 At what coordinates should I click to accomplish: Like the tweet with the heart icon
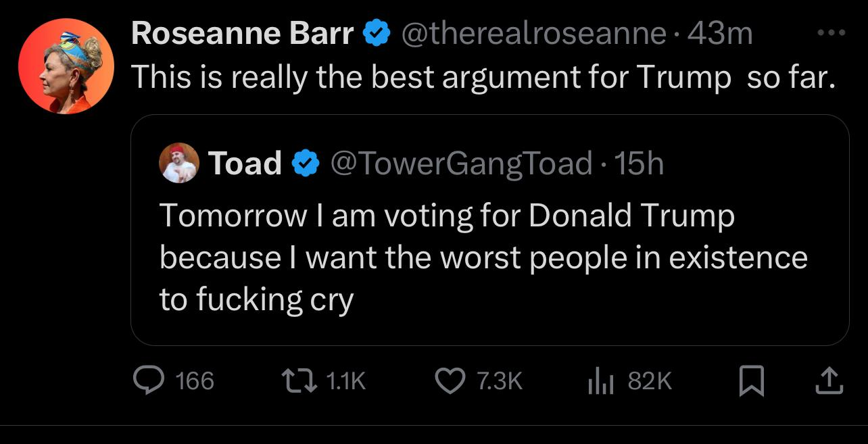pyautogui.click(x=451, y=382)
